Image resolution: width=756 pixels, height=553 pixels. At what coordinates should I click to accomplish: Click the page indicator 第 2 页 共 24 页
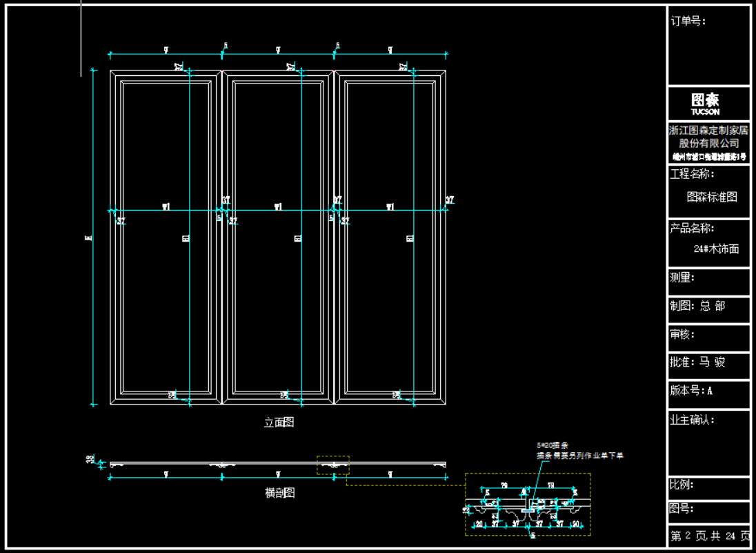tap(708, 536)
